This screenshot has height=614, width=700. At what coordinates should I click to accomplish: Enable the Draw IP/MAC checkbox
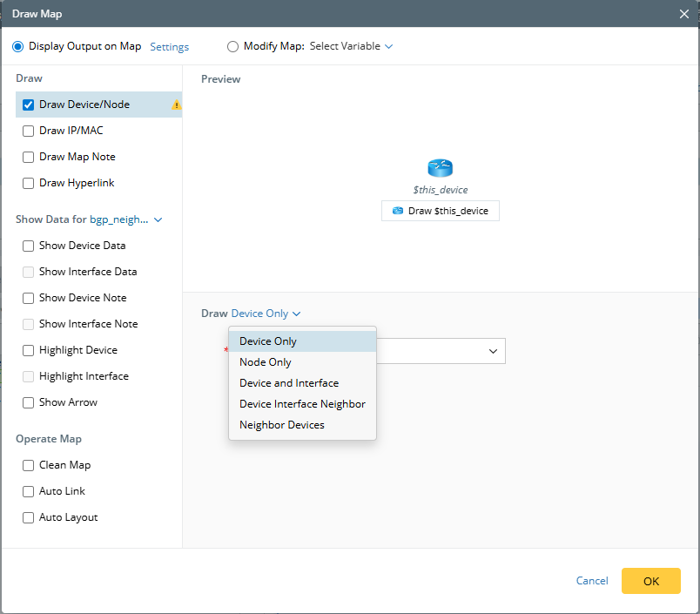point(28,131)
